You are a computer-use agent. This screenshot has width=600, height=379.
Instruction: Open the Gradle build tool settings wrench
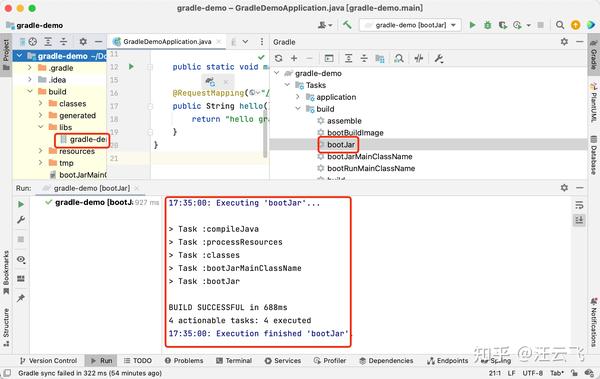coord(439,58)
